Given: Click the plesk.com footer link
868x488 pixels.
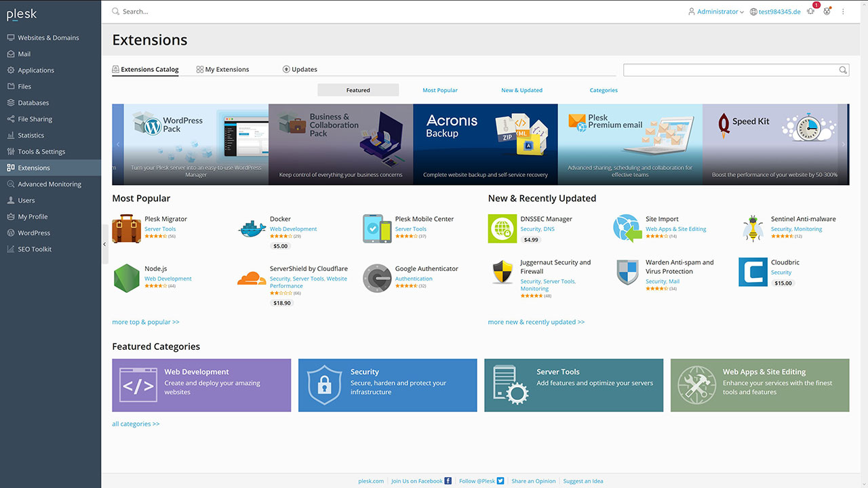Looking at the screenshot, I should point(371,481).
